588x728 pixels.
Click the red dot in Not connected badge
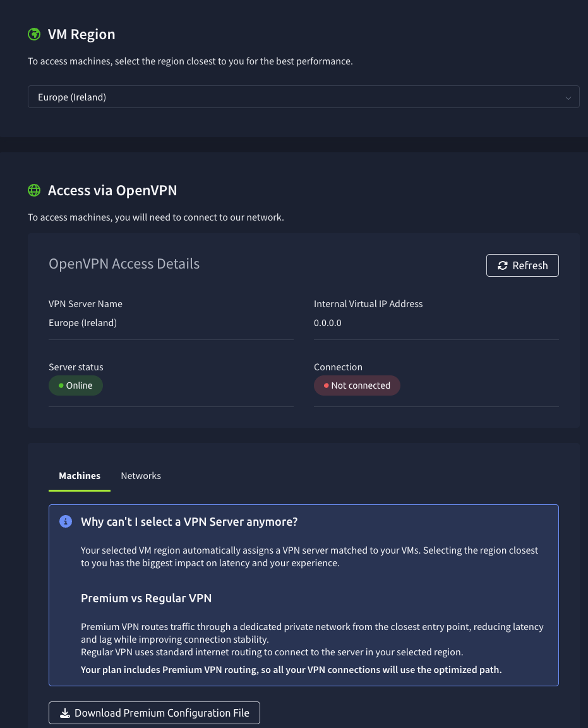point(326,385)
